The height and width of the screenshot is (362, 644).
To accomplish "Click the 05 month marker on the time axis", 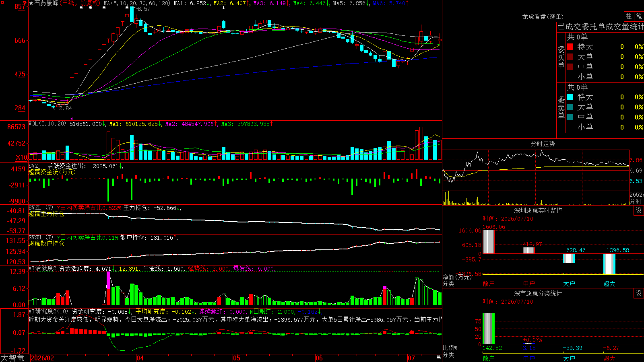I will [237, 358].
